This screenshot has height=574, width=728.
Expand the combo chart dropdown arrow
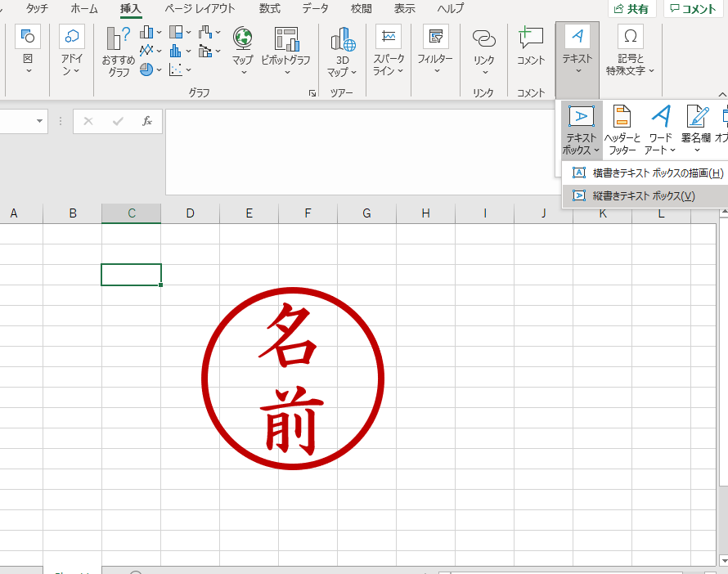[218, 51]
